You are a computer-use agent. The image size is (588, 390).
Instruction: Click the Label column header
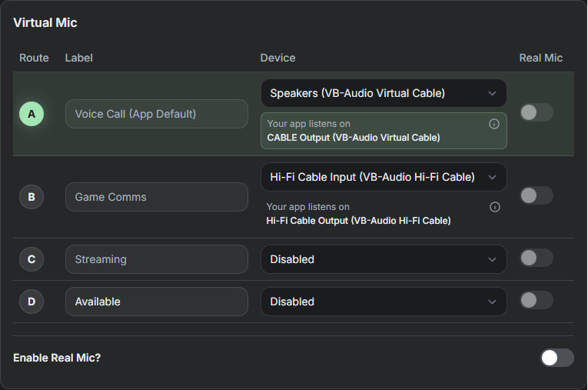(x=78, y=58)
